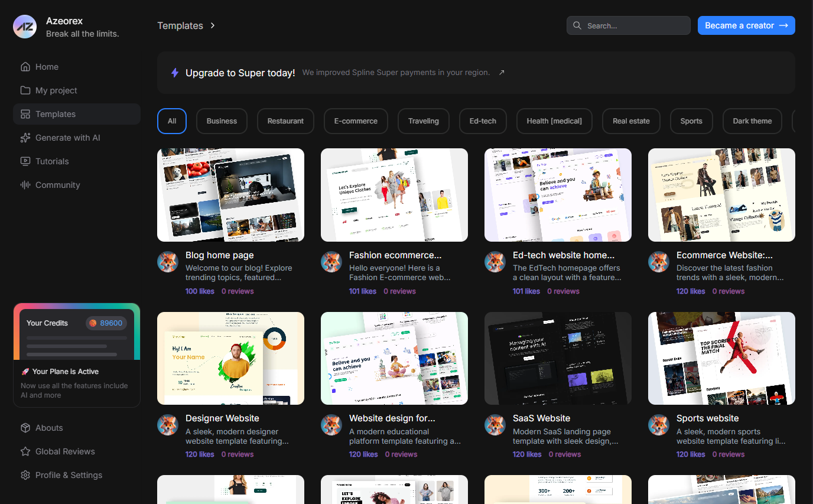Click the Home house icon in sidebar
Viewport: 813px width, 504px height.
pyautogui.click(x=25, y=67)
